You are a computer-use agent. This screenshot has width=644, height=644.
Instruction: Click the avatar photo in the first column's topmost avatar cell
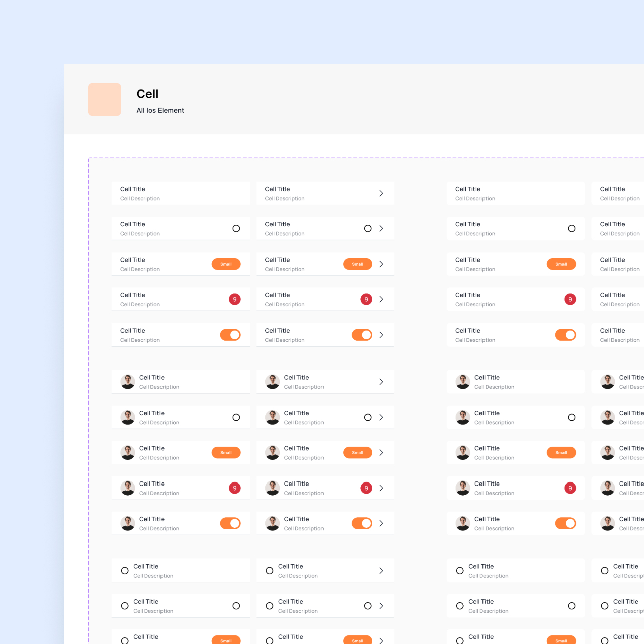click(128, 382)
